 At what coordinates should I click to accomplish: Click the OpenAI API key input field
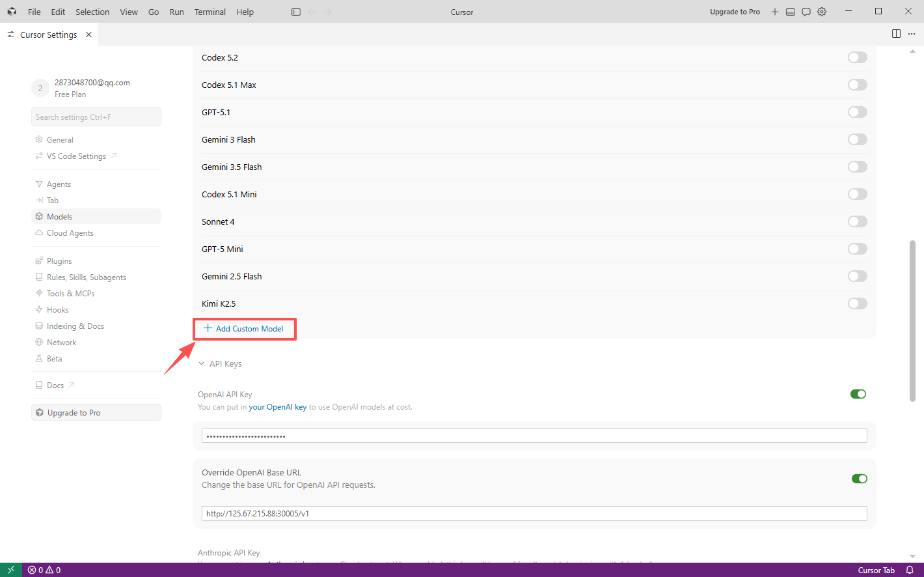pyautogui.click(x=534, y=436)
